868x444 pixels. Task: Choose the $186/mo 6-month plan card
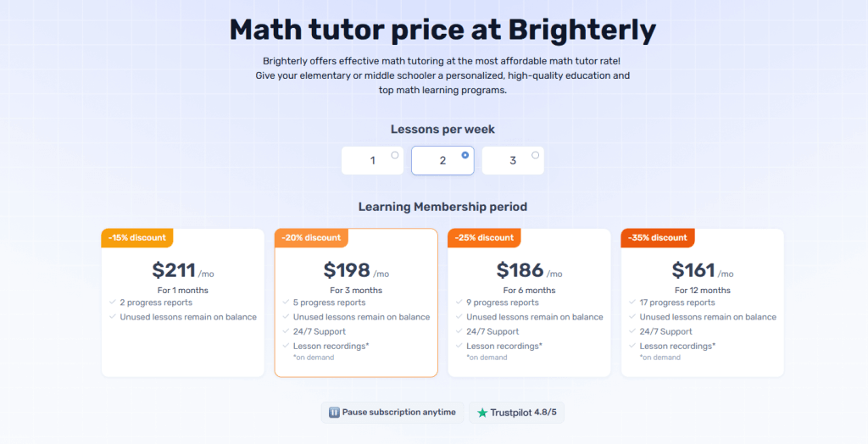click(529, 302)
